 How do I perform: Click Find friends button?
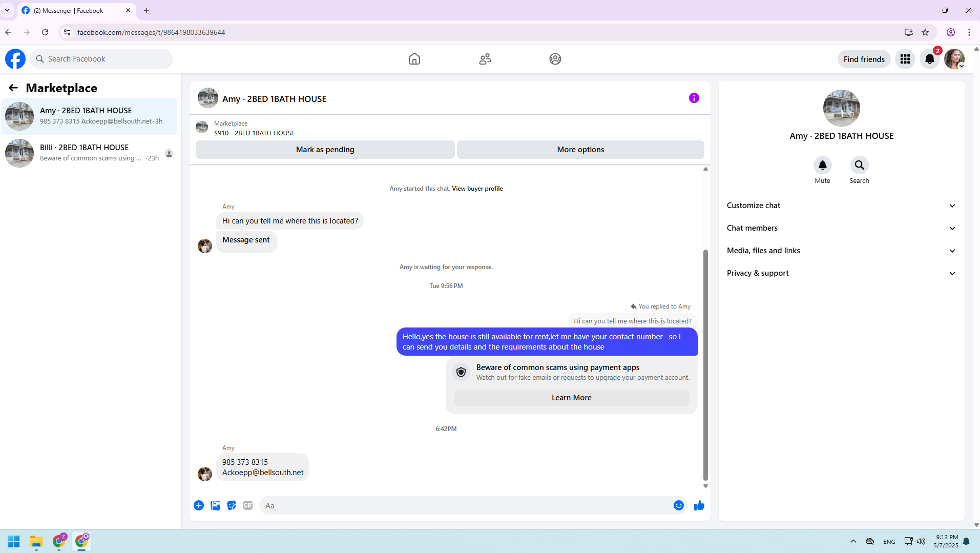pyautogui.click(x=864, y=59)
